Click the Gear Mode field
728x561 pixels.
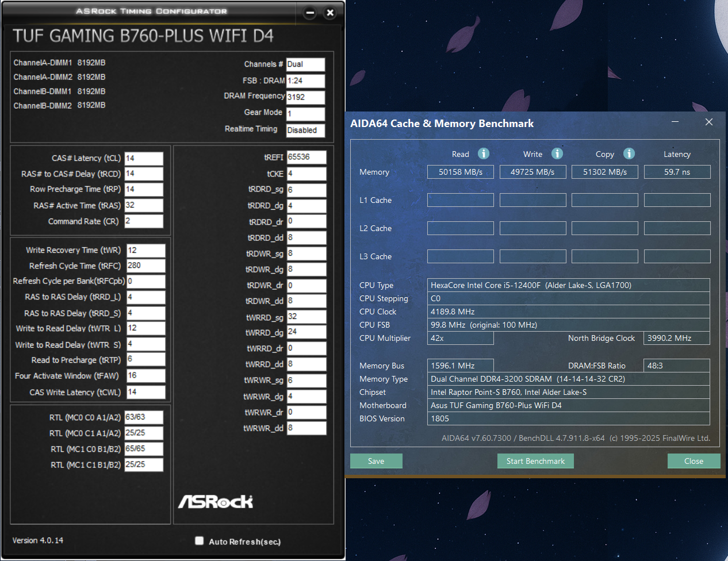pos(306,114)
